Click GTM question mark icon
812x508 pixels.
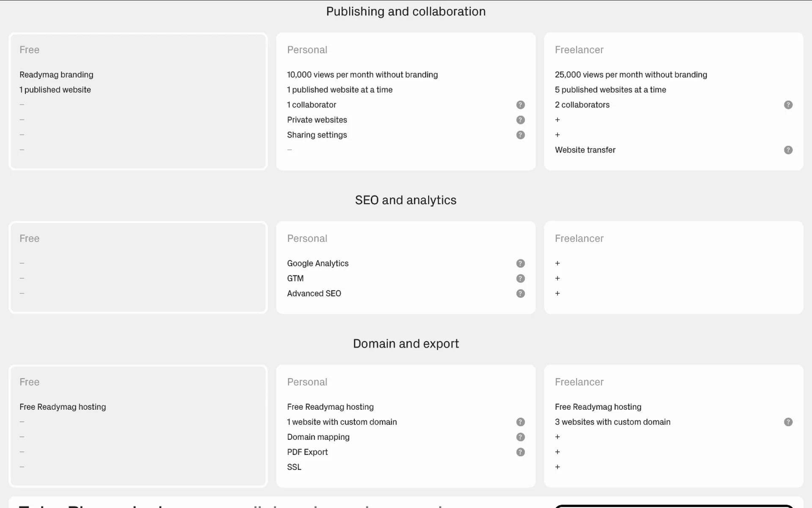click(x=520, y=279)
